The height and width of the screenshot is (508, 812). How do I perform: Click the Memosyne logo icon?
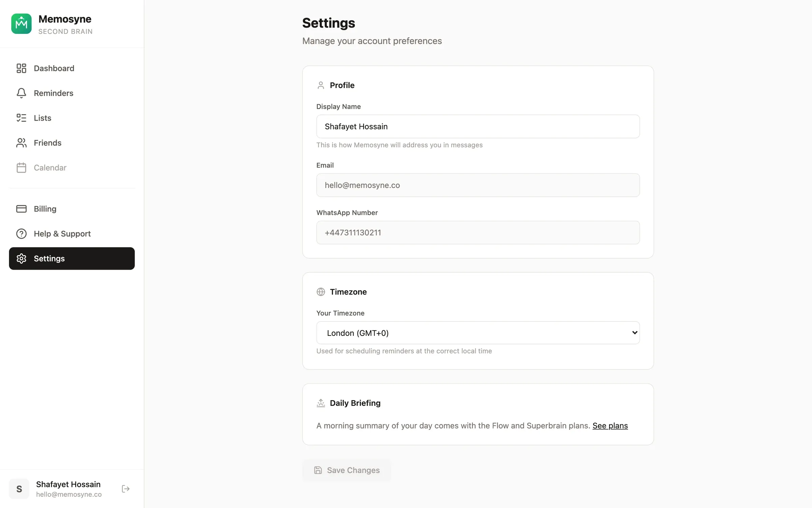21,24
